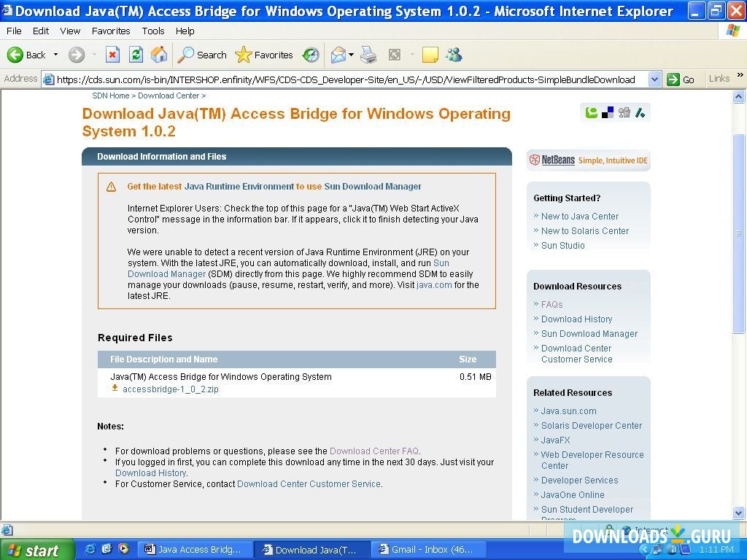Open the Search pane
This screenshot has height=560, width=747.
click(202, 55)
